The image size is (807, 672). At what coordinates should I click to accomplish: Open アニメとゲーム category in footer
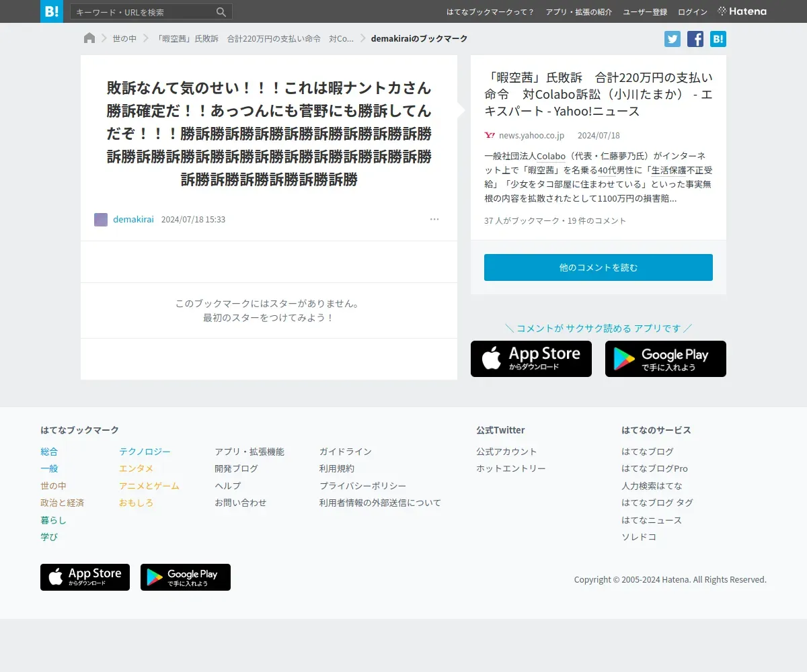coord(149,486)
